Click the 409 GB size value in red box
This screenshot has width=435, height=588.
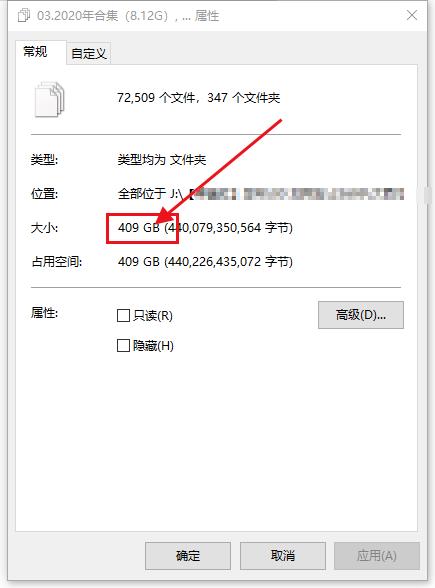(x=139, y=228)
